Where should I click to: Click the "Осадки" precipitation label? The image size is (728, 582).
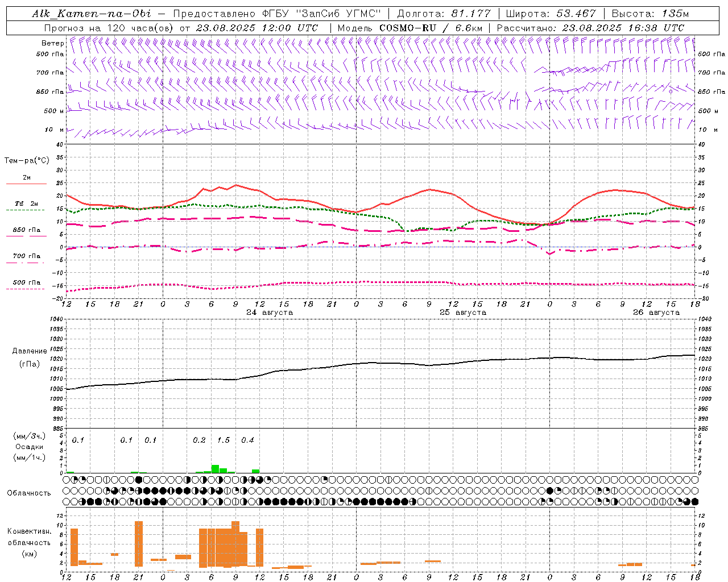click(30, 447)
